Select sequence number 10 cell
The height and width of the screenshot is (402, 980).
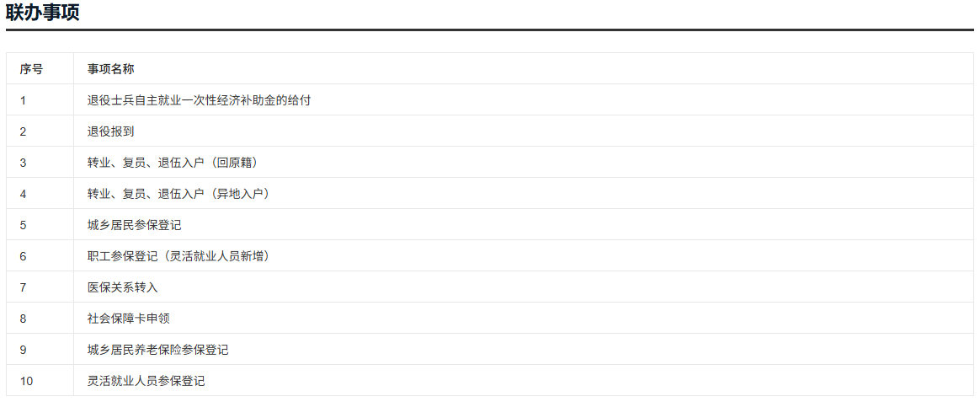(26, 381)
